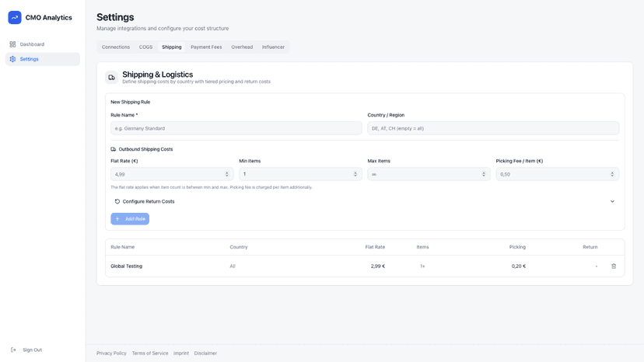
Task: Click the Add Rule button
Action: (130, 219)
